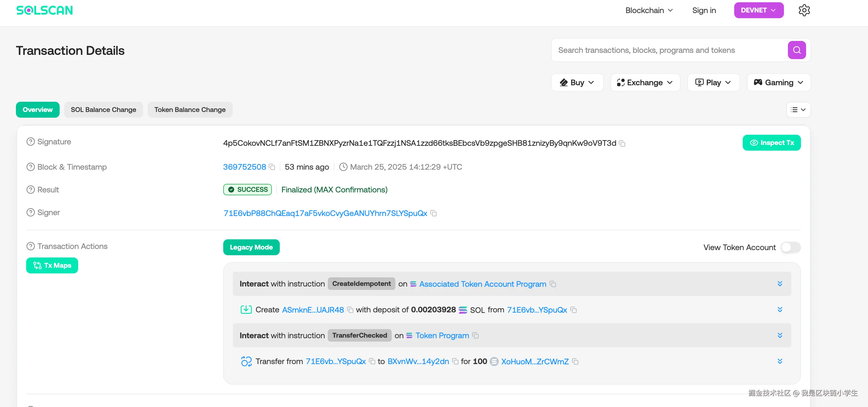The height and width of the screenshot is (407, 868).
Task: Expand the TransferChecked instruction row
Action: 779,335
